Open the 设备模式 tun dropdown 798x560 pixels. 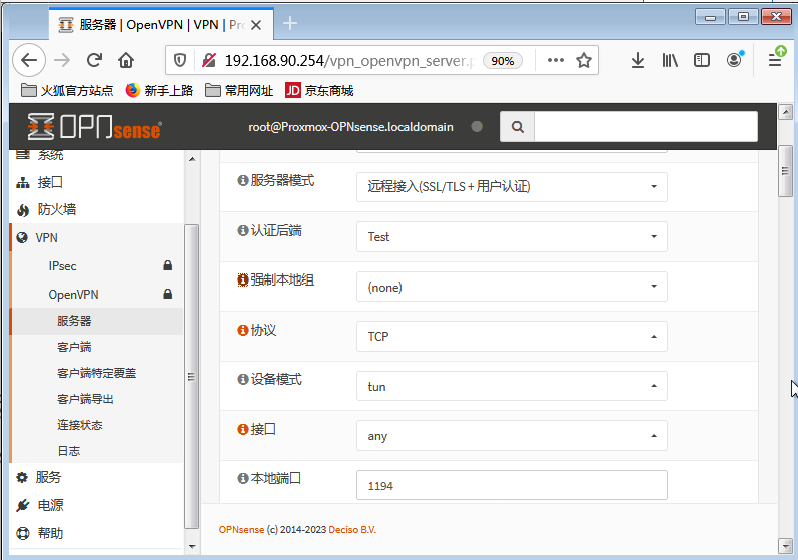[x=511, y=387]
